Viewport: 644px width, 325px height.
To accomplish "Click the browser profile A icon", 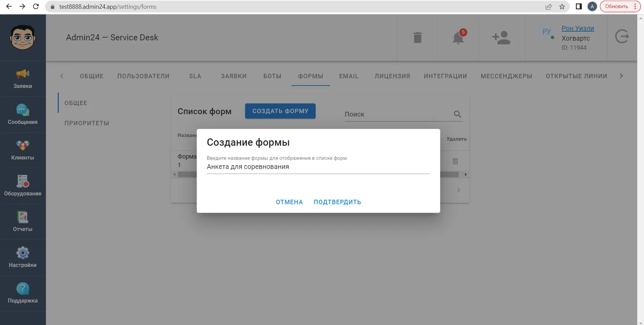I will pos(592,7).
